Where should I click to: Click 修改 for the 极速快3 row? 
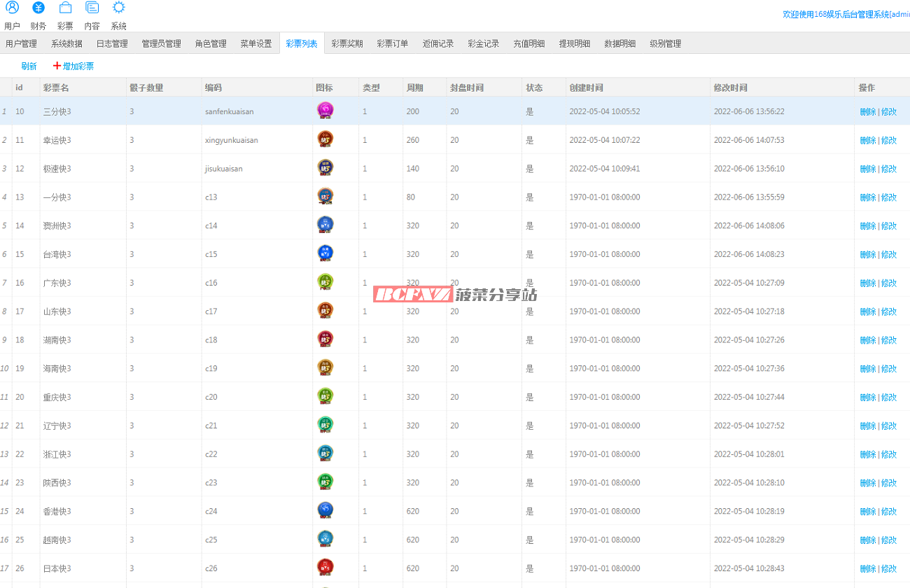click(x=889, y=169)
